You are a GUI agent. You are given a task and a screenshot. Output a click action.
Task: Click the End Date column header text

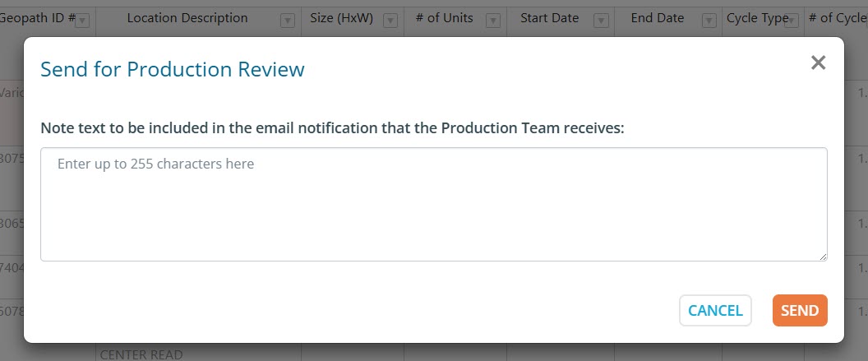(x=657, y=18)
